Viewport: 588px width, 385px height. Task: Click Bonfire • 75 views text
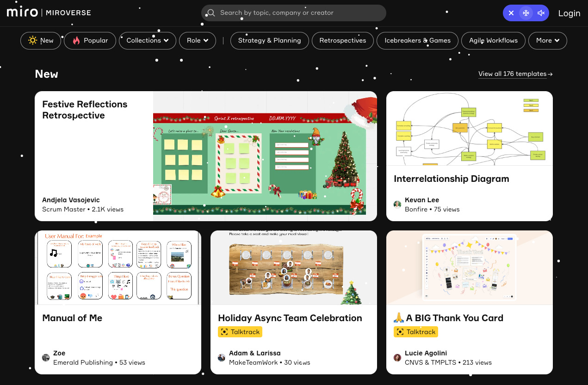[x=432, y=209]
